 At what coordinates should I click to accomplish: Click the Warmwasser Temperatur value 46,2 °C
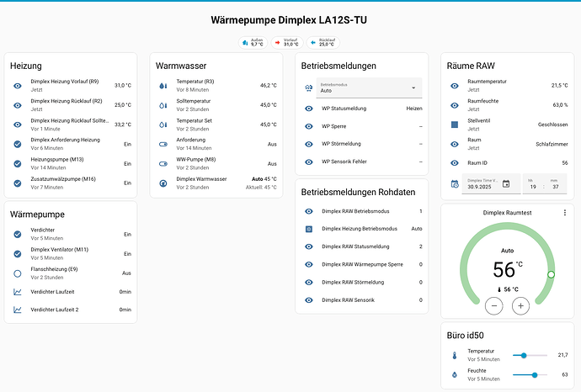pyautogui.click(x=269, y=86)
